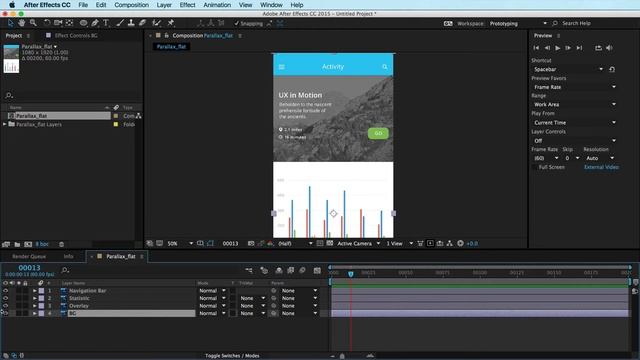Click the Navigation Bar layer label color
Screen dimensions: 640x360
[x=41, y=291]
